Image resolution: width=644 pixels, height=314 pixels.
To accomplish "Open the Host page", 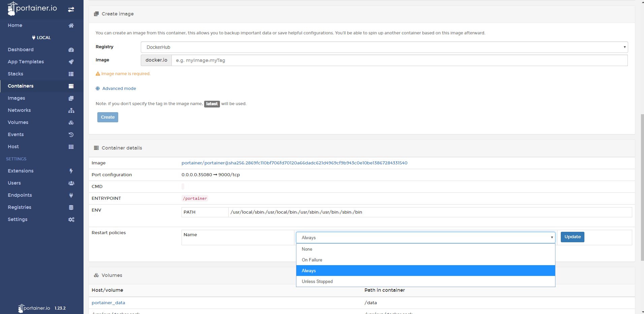I will tap(13, 147).
